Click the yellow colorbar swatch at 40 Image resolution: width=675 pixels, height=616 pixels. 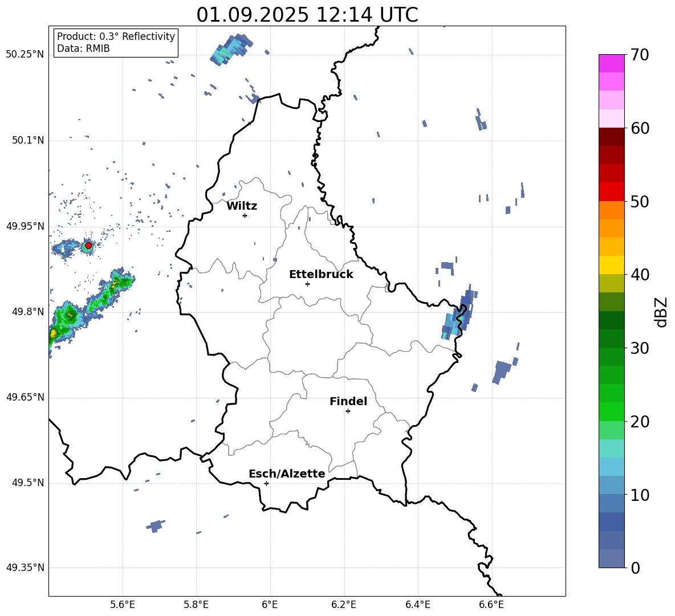point(612,265)
